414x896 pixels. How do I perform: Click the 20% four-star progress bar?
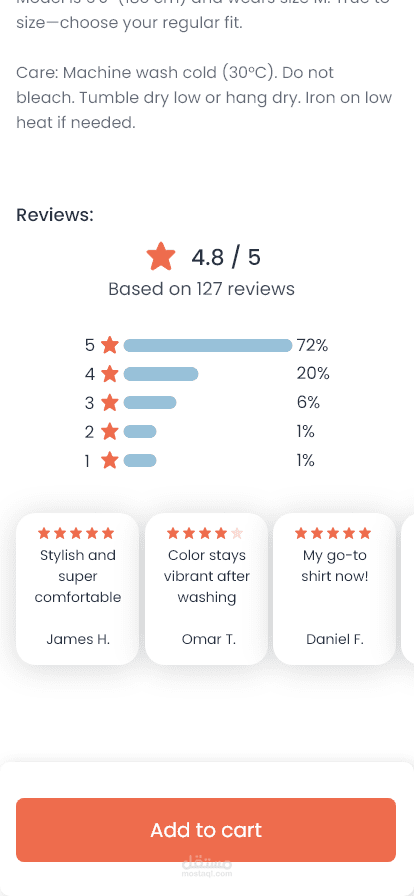pos(161,374)
